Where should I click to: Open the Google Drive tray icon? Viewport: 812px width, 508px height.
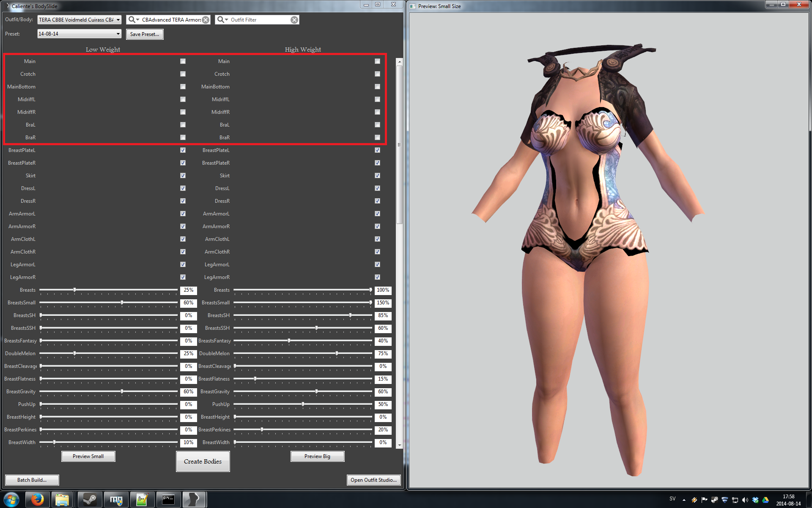pos(765,500)
